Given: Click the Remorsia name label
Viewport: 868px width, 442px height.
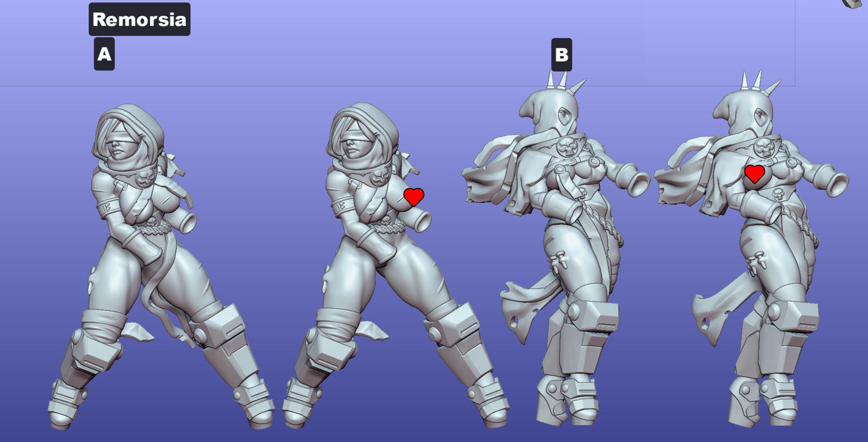Looking at the screenshot, I should click(139, 19).
